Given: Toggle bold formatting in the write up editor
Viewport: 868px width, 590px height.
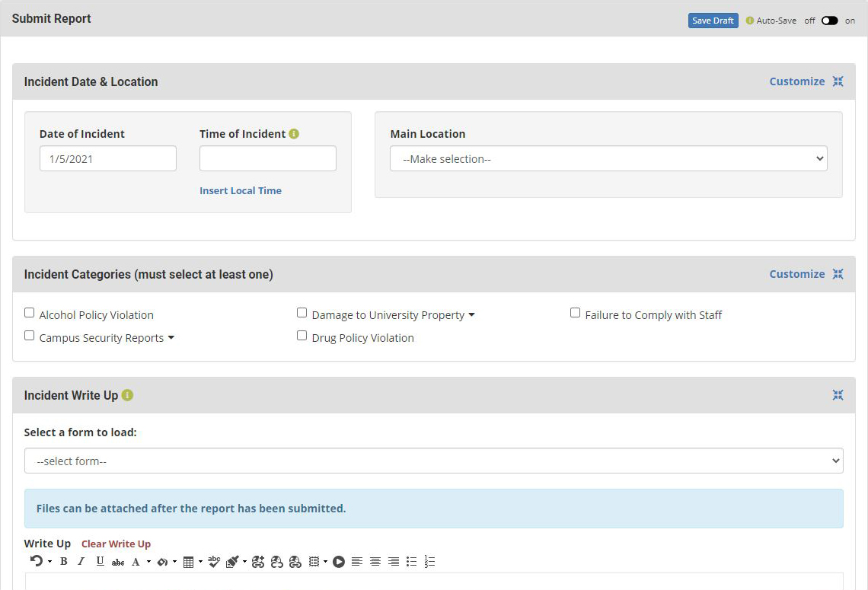Looking at the screenshot, I should [64, 561].
